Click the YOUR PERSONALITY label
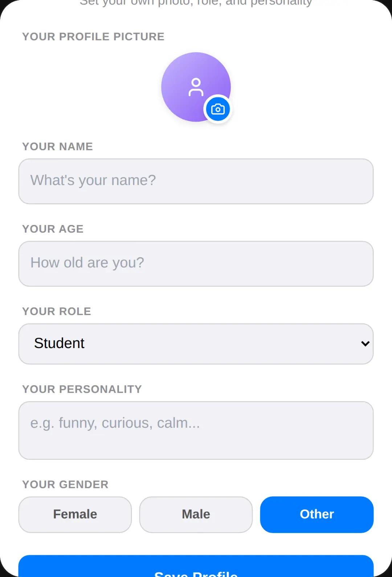 [82, 389]
